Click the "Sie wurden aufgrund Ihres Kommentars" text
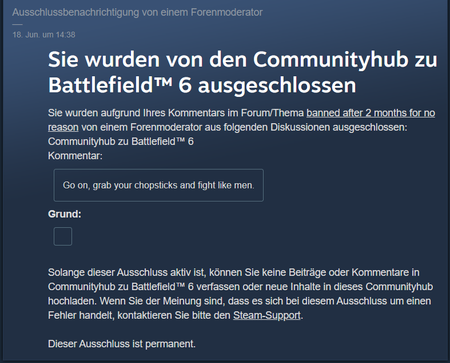Image resolution: width=450 pixels, height=363 pixels. click(x=136, y=113)
